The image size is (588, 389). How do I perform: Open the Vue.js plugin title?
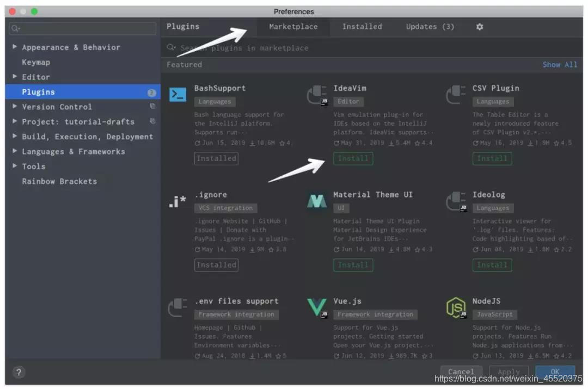(347, 301)
